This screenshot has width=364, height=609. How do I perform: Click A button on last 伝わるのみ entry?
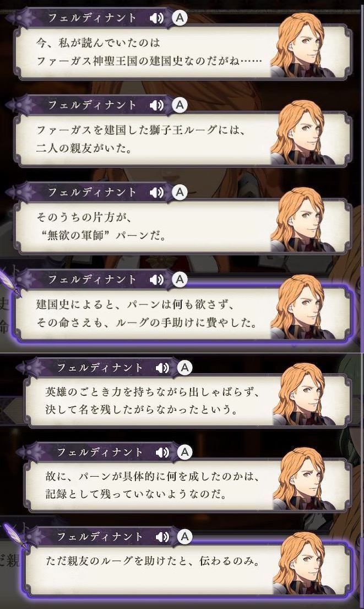[x=184, y=536]
